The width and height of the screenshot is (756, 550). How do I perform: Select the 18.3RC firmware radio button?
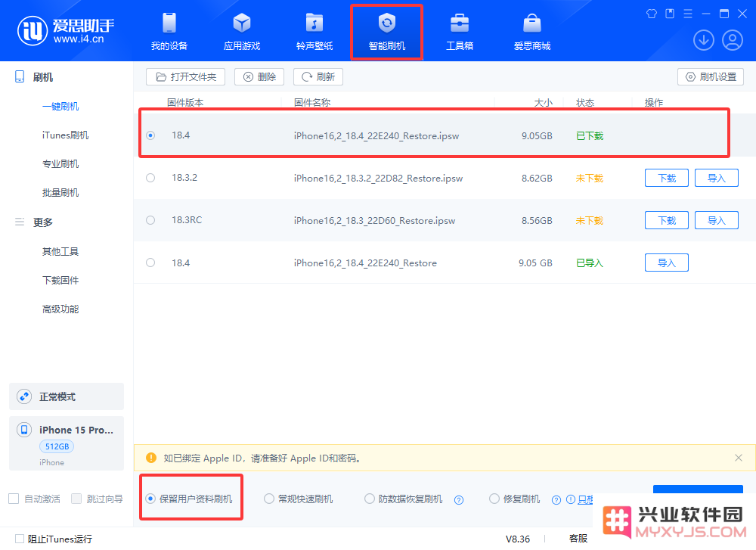[x=150, y=220]
